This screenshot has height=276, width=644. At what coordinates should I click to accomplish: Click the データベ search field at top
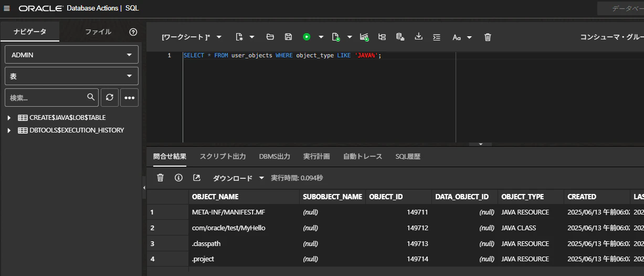pos(620,8)
